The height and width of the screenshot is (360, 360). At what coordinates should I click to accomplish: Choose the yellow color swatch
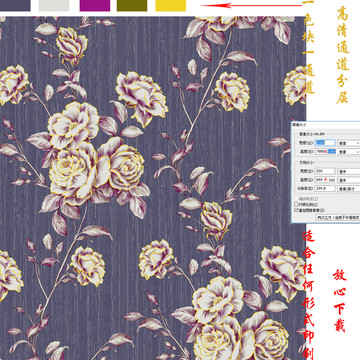171,5
